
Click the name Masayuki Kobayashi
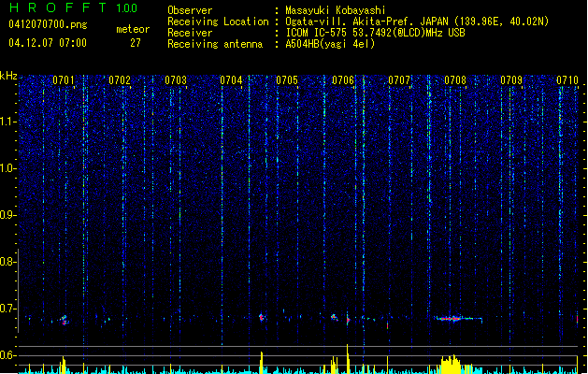pyautogui.click(x=335, y=10)
